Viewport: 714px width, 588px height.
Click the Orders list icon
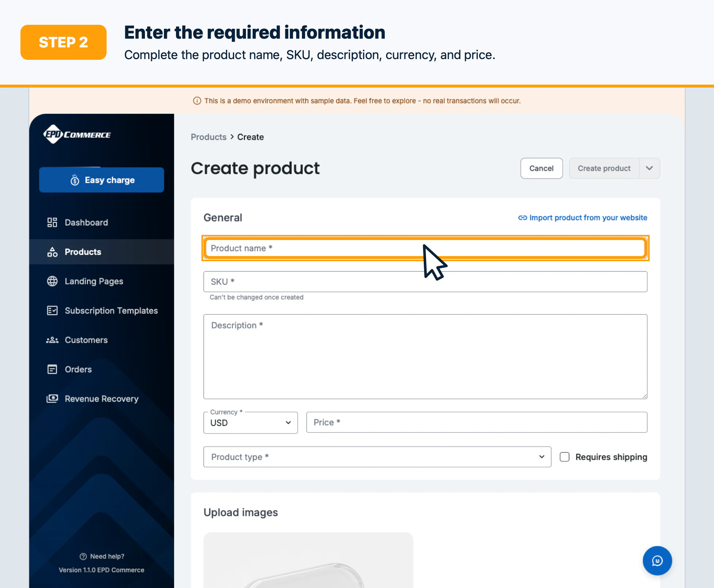point(52,370)
